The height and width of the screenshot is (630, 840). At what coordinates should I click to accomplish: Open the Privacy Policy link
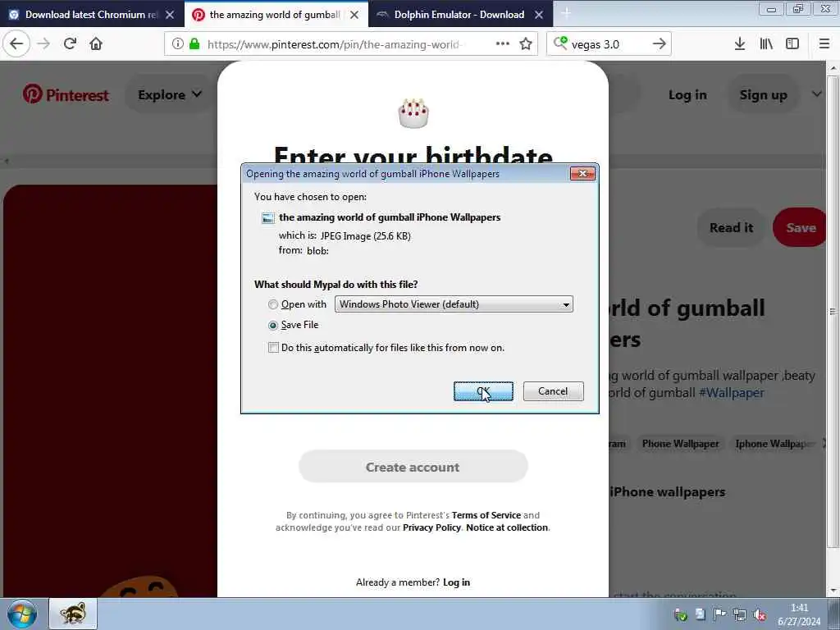point(431,527)
